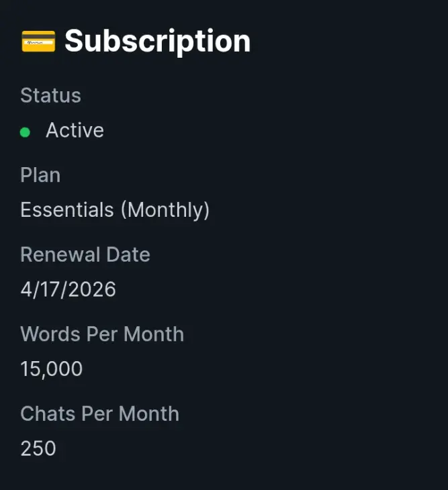Select the Subscription heading

(x=158, y=41)
